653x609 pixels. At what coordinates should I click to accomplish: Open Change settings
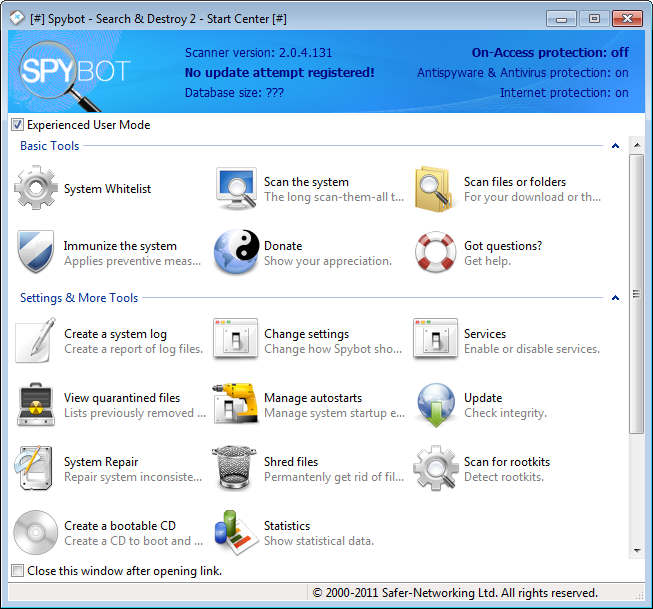307,334
